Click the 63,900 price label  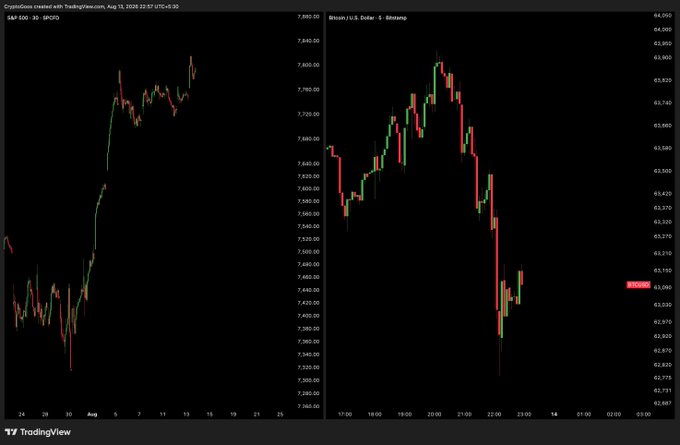coord(662,57)
